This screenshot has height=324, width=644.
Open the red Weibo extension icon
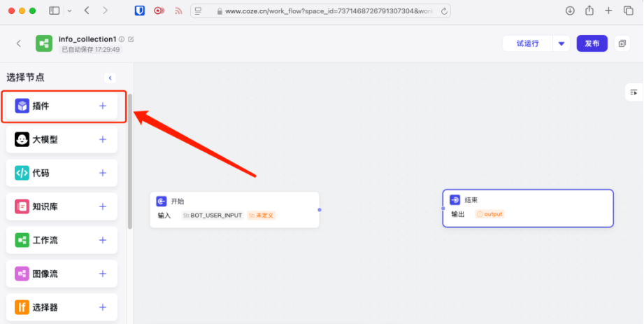159,11
